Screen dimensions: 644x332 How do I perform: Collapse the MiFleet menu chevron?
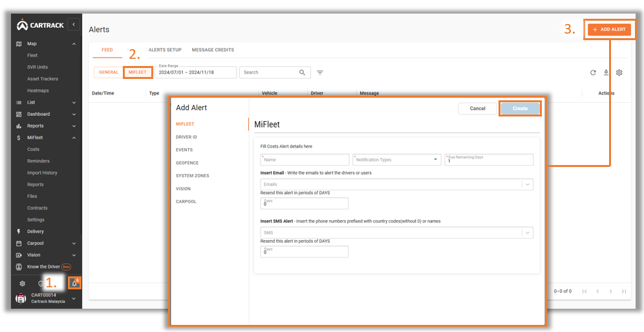click(x=74, y=138)
